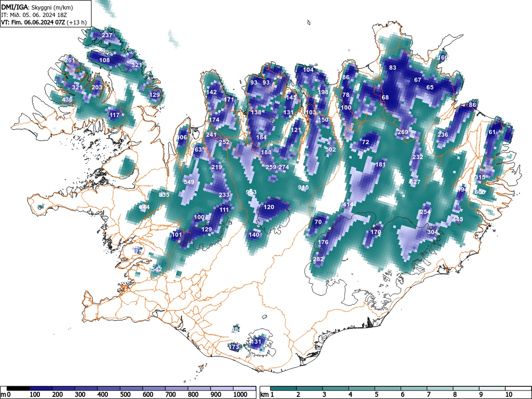
Task: Click the visibility value '282'
Action: tap(318, 259)
